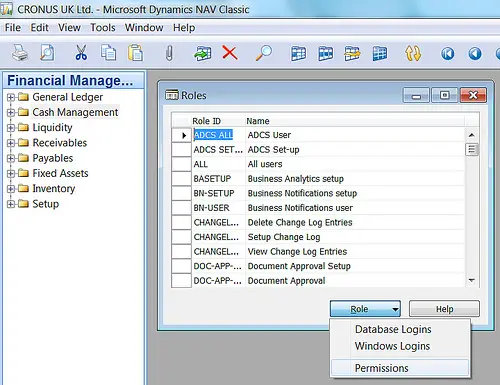Go to the First record icon
Screen dimensions: 500x385
[447, 54]
